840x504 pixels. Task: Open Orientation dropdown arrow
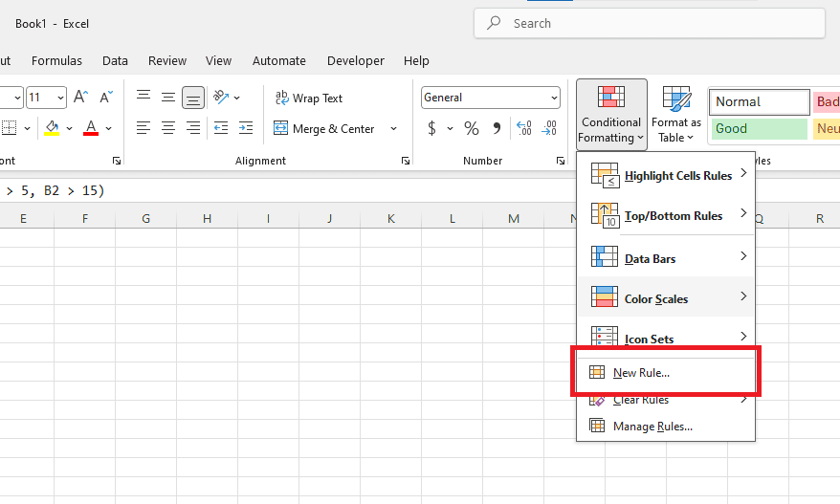(236, 98)
